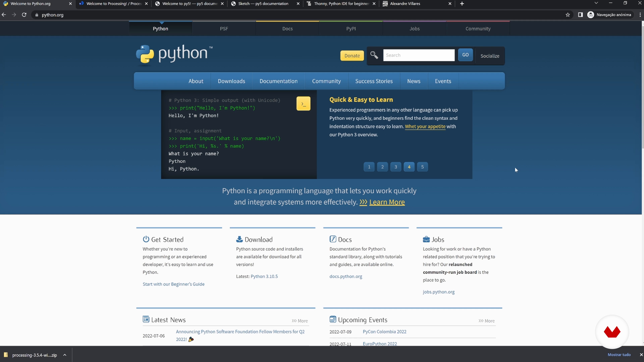Open the browser side panel icon
The image size is (644, 362).
coord(580,15)
